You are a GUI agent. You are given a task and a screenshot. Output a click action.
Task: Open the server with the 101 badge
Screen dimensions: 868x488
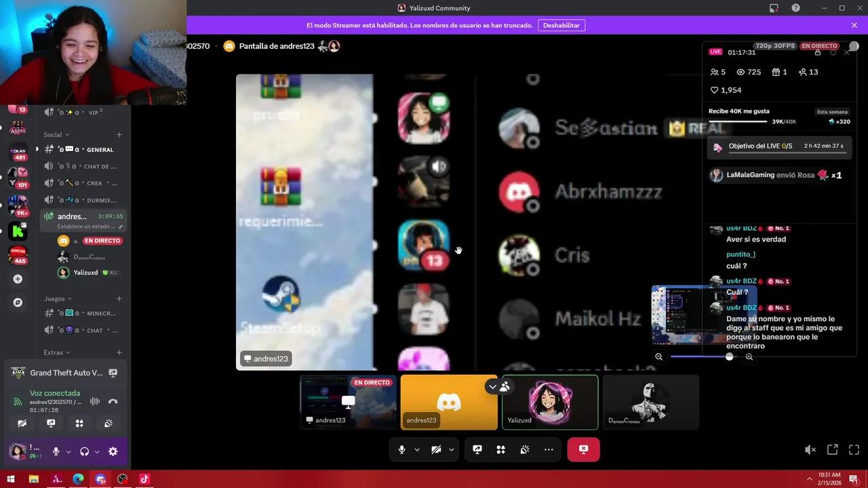(x=18, y=177)
